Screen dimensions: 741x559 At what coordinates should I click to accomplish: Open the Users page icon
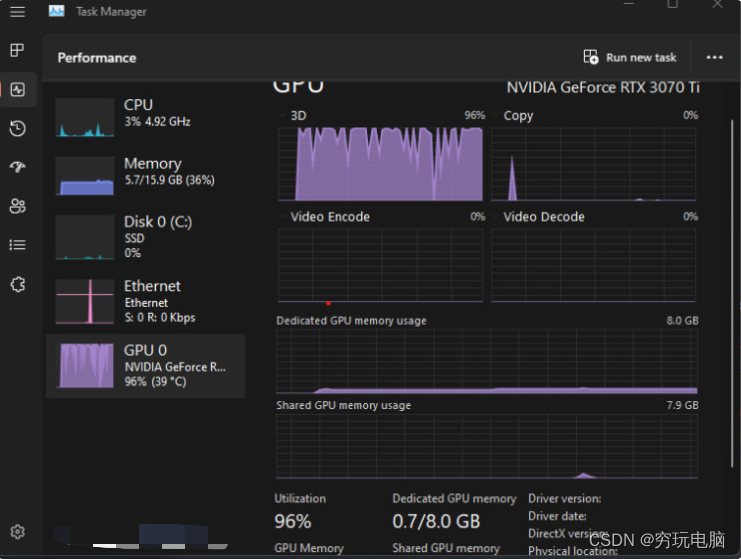(x=17, y=206)
